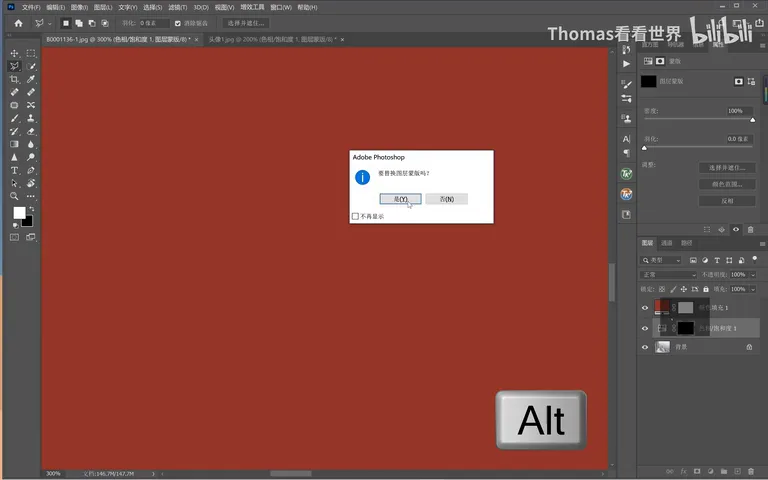Click the Lock all padlock icon
This screenshot has height=480, width=768.
pos(706,289)
